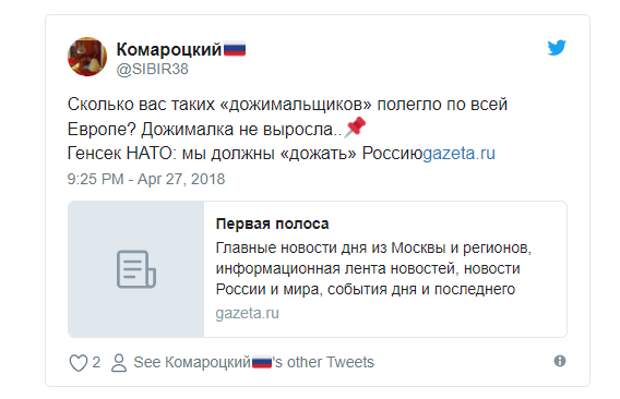Click the person icon beside See other Tweets
Image resolution: width=620 pixels, height=399 pixels.
(x=119, y=363)
